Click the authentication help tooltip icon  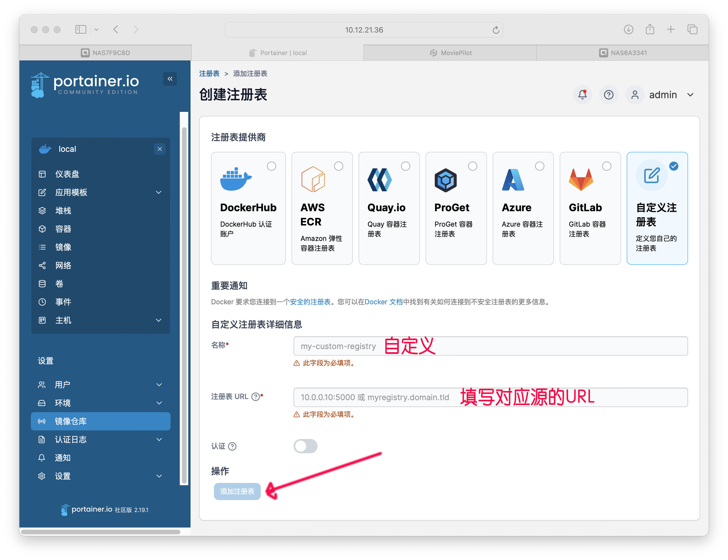click(232, 446)
